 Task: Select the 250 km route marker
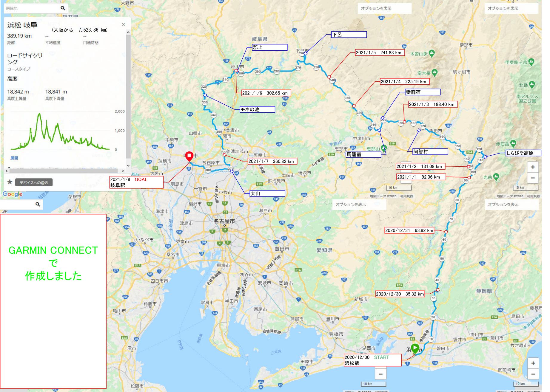click(316, 67)
